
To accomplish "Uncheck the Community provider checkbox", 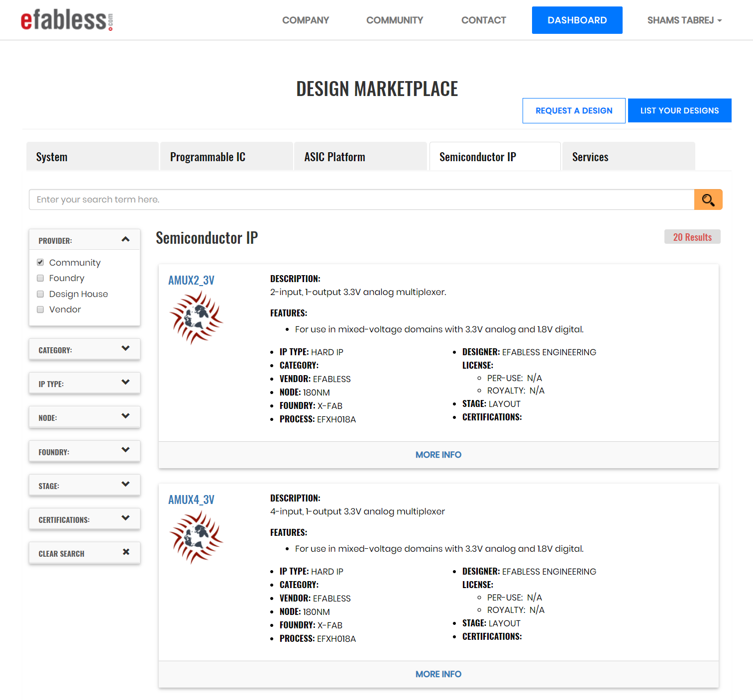I will pos(40,262).
